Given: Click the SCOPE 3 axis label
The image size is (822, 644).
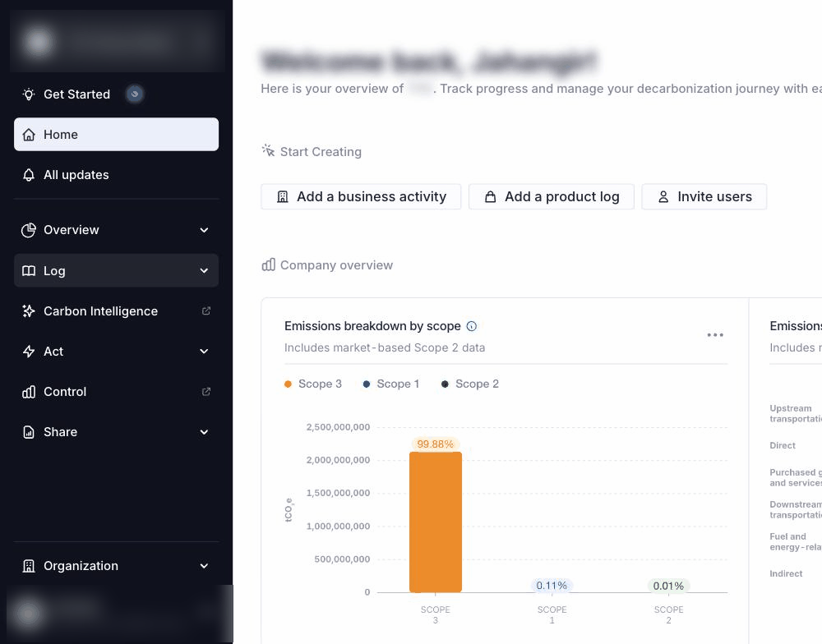Looking at the screenshot, I should tap(435, 614).
